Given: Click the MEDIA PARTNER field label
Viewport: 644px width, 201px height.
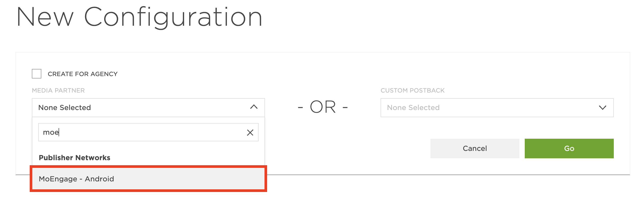Looking at the screenshot, I should tap(58, 90).
